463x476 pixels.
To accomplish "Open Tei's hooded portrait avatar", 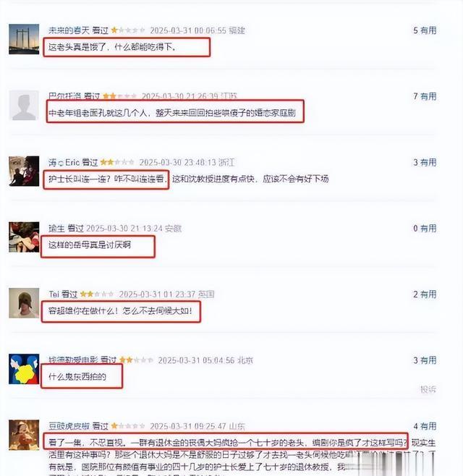I will pyautogui.click(x=24, y=303).
